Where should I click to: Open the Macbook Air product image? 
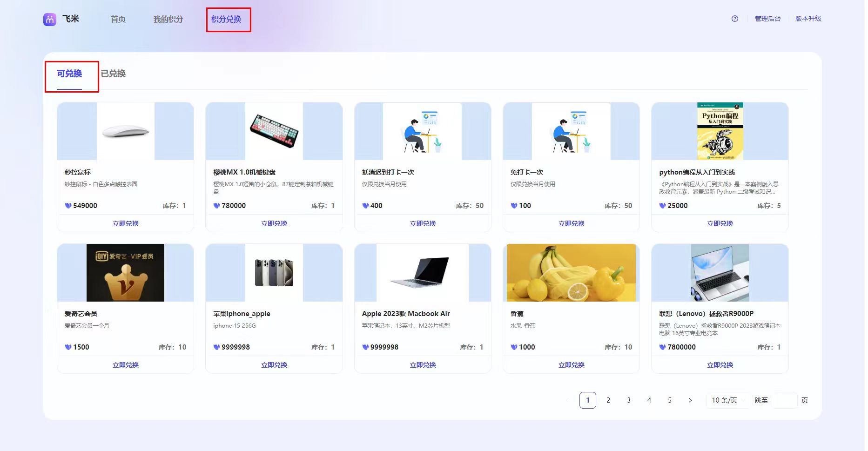423,273
